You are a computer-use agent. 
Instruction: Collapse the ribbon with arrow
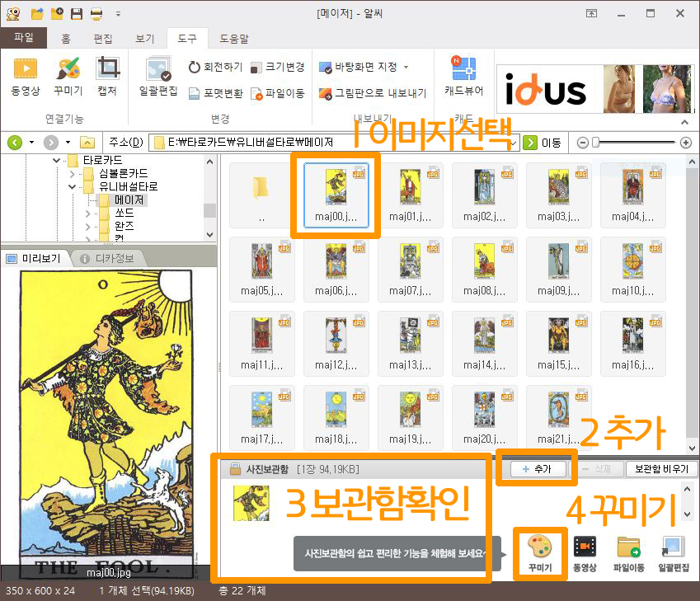pyautogui.click(x=684, y=122)
